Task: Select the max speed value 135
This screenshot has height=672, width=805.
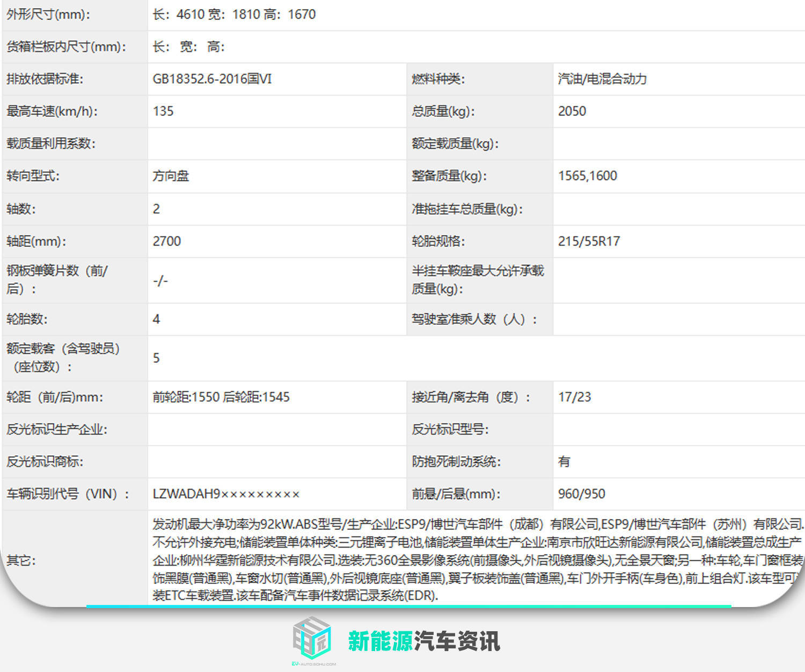Action: tap(163, 111)
